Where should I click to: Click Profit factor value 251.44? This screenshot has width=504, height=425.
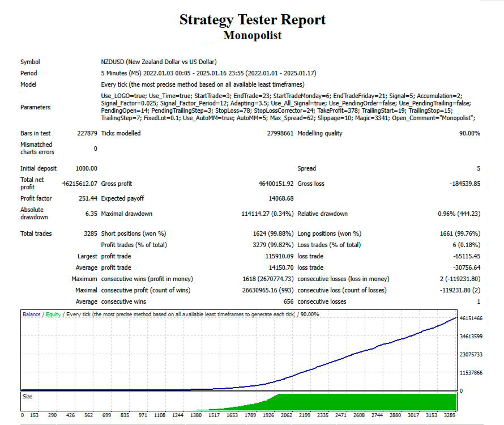point(88,198)
